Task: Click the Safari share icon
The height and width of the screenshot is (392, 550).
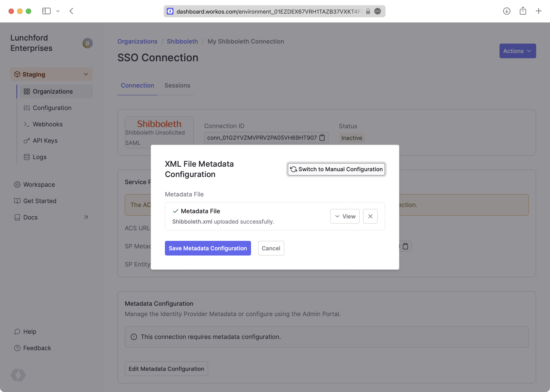Action: click(x=523, y=11)
